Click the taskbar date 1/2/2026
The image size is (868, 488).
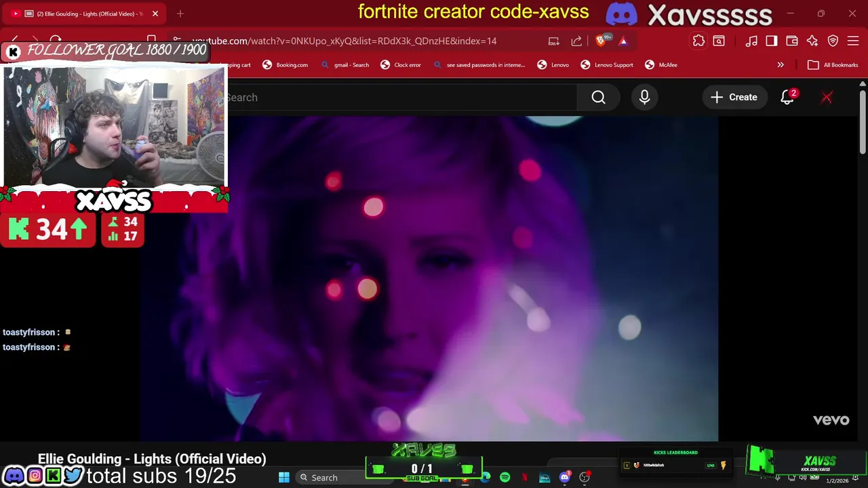click(x=837, y=481)
